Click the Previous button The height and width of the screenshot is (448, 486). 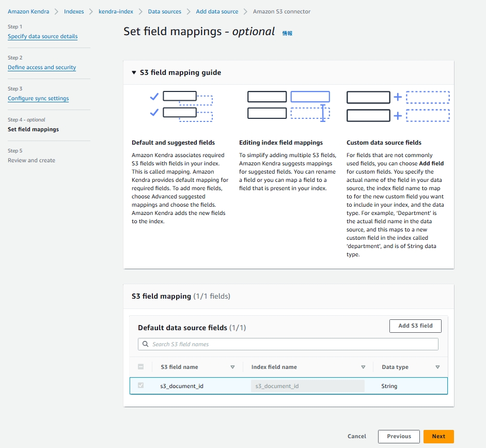[399, 437]
